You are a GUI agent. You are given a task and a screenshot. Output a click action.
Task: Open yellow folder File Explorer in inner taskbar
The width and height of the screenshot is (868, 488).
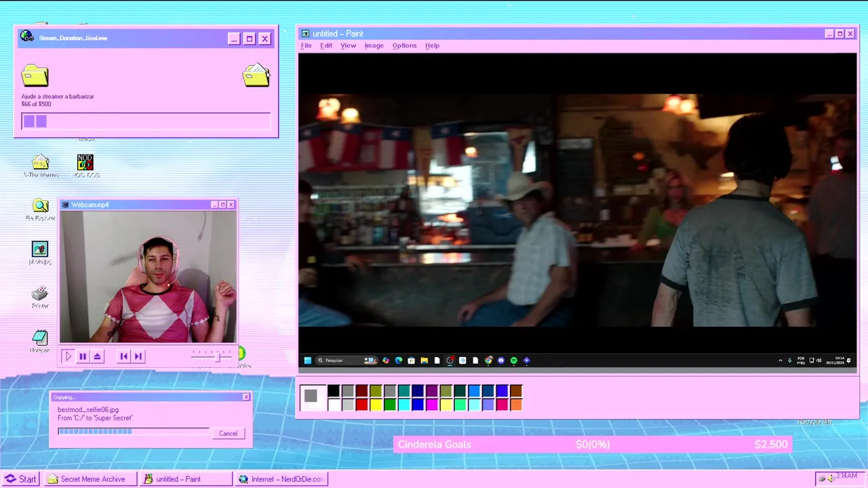424,361
